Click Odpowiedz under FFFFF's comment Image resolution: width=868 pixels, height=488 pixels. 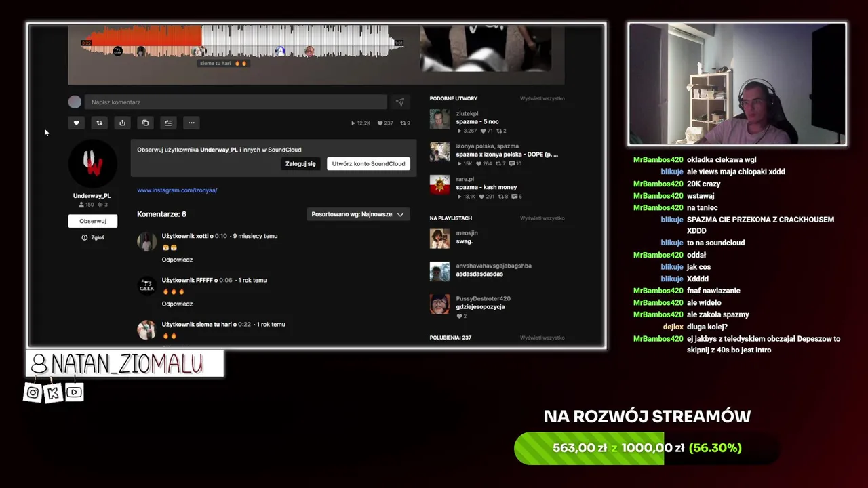click(x=177, y=304)
